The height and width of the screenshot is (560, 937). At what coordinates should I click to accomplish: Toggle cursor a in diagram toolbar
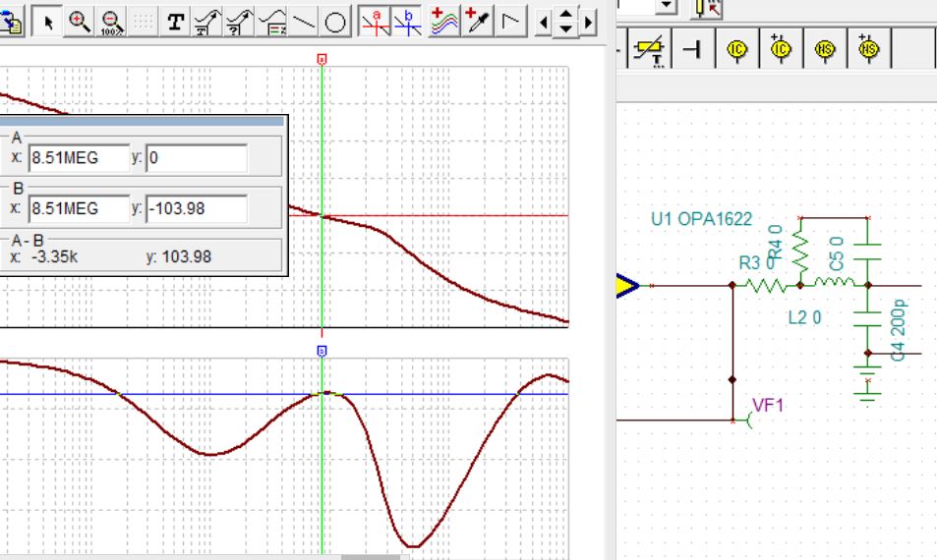click(375, 22)
